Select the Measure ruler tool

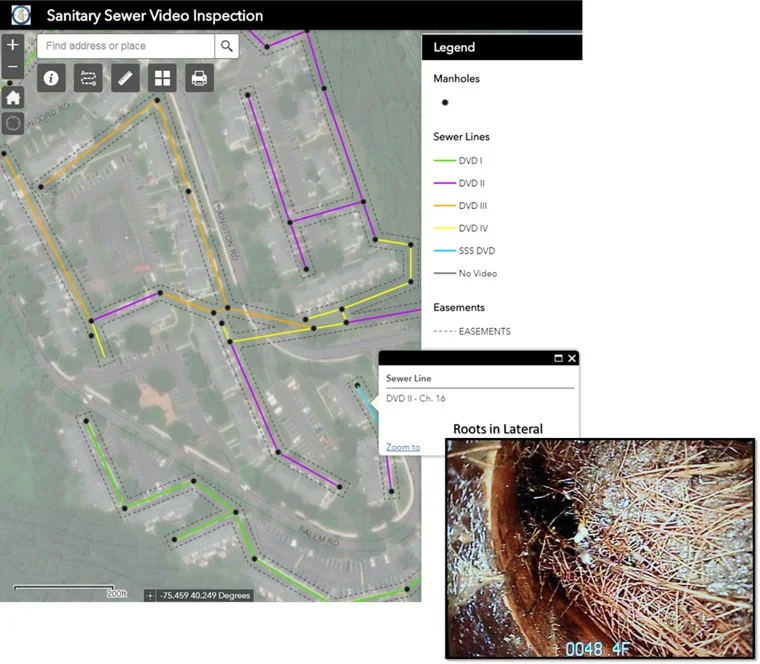(125, 78)
